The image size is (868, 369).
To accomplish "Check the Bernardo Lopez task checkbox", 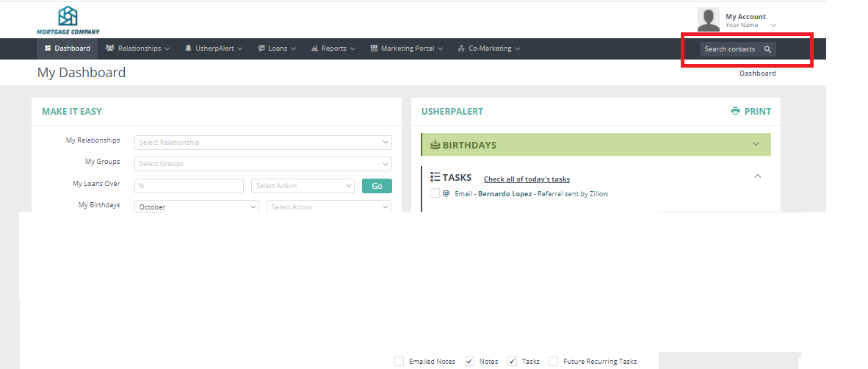I will [435, 193].
